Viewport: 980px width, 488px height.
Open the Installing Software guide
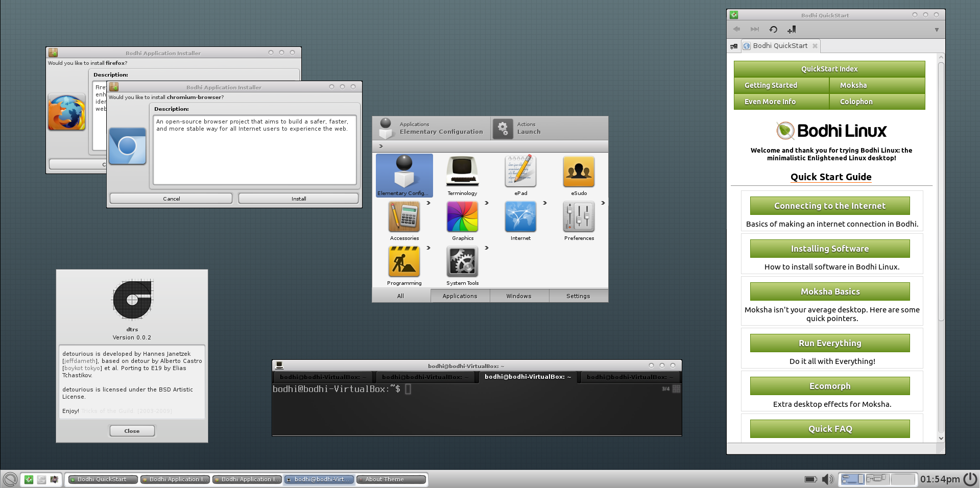[x=830, y=249]
